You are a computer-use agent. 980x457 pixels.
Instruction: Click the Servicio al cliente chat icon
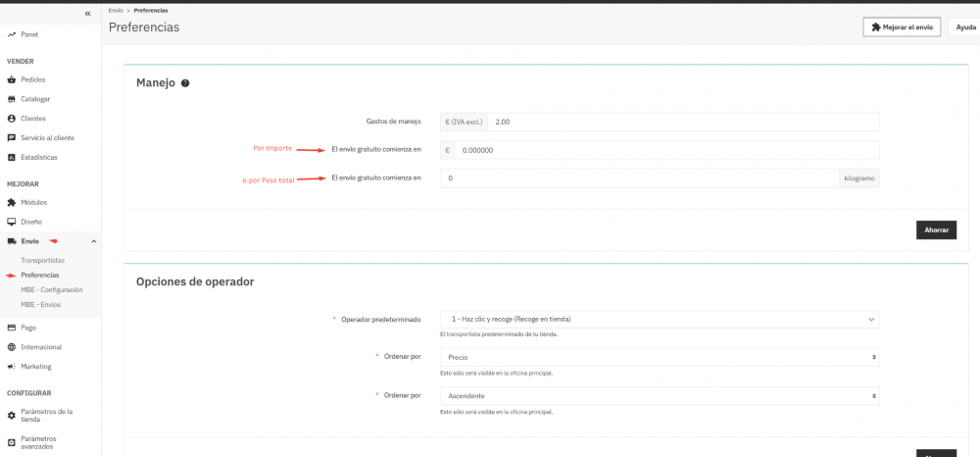tap(11, 137)
